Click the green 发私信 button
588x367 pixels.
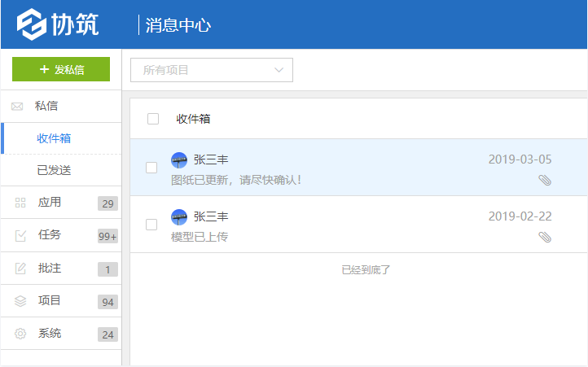tap(61, 69)
